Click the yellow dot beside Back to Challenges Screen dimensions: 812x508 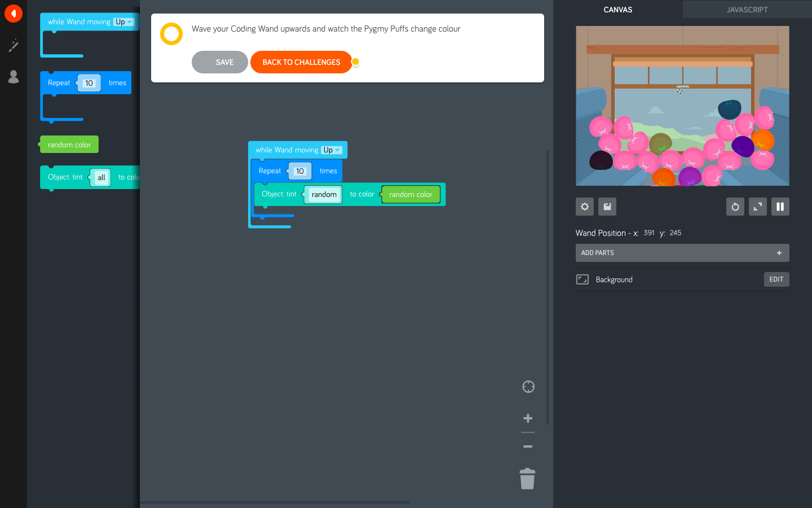(x=355, y=62)
